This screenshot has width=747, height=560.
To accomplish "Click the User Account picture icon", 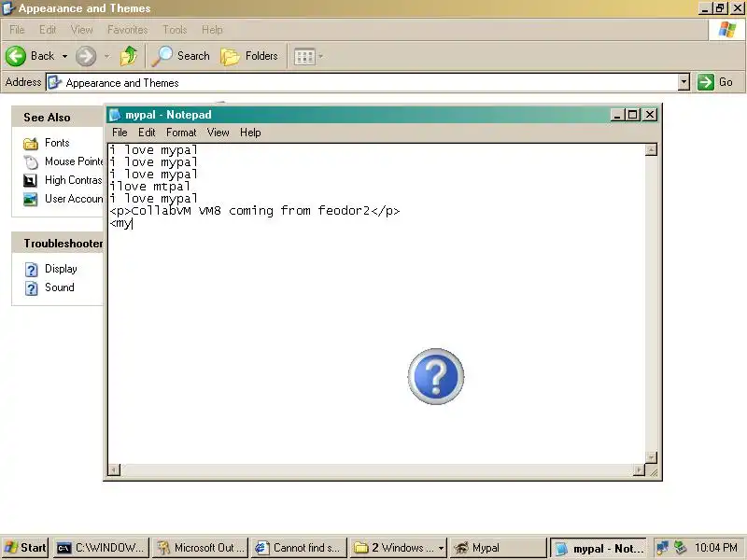I will (x=30, y=199).
